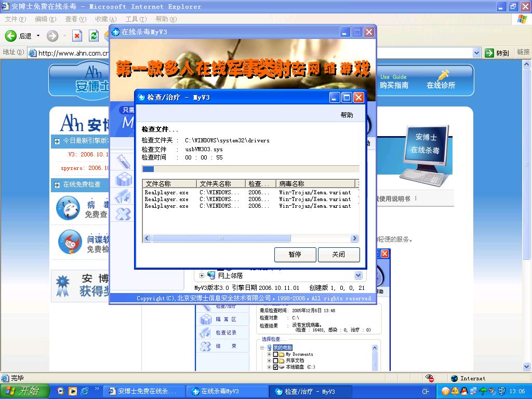Open the 工具(T) menu
This screenshot has height=399, width=532.
pyautogui.click(x=136, y=19)
